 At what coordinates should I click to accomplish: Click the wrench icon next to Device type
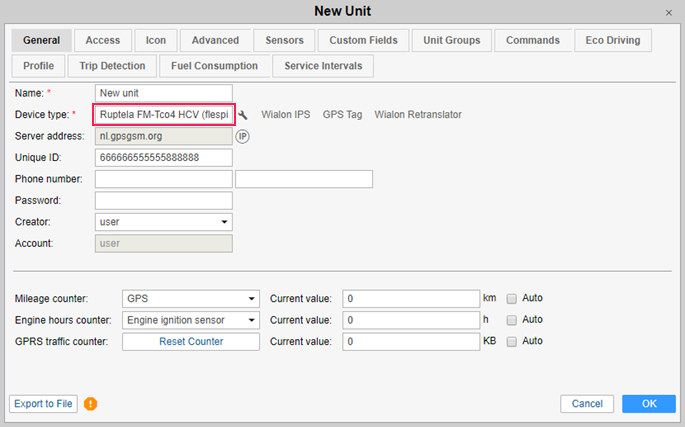243,115
